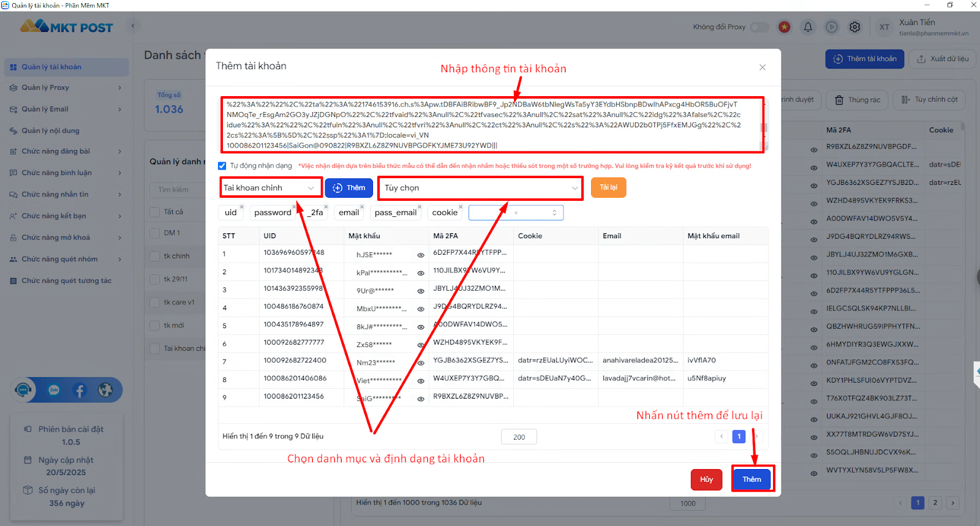
Task: Remove the password format tag
Action: 295,206
